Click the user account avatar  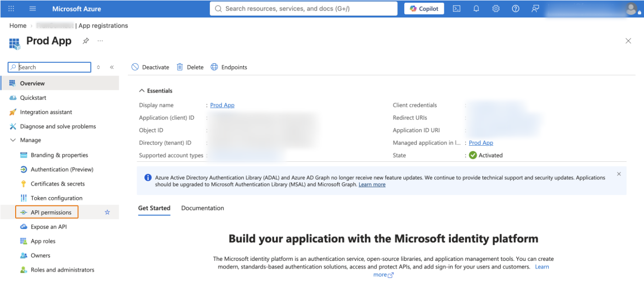[631, 9]
